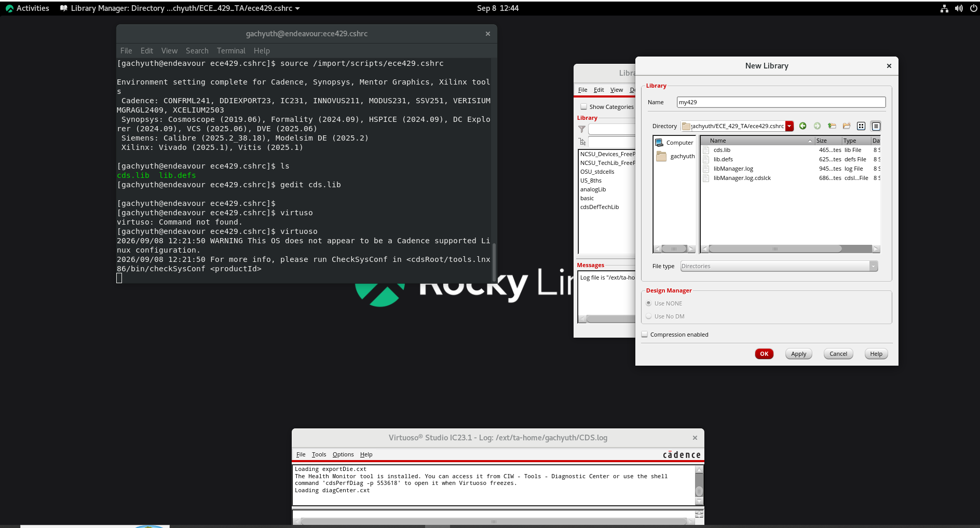
Task: Open Library Manager Edit menu
Action: coord(598,90)
